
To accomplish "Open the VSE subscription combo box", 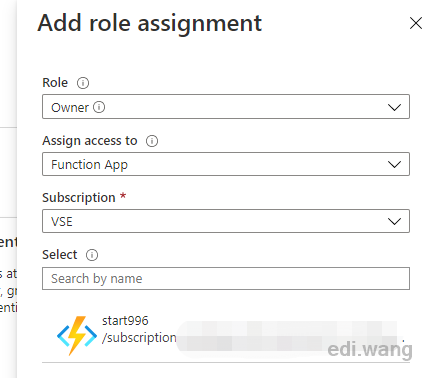I will [x=226, y=221].
